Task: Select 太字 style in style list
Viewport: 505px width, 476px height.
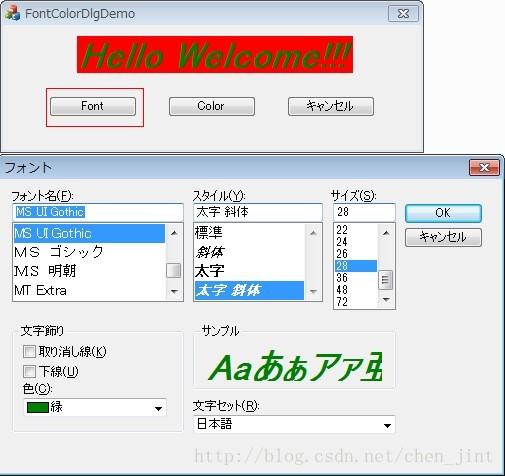Action: pyautogui.click(x=249, y=271)
